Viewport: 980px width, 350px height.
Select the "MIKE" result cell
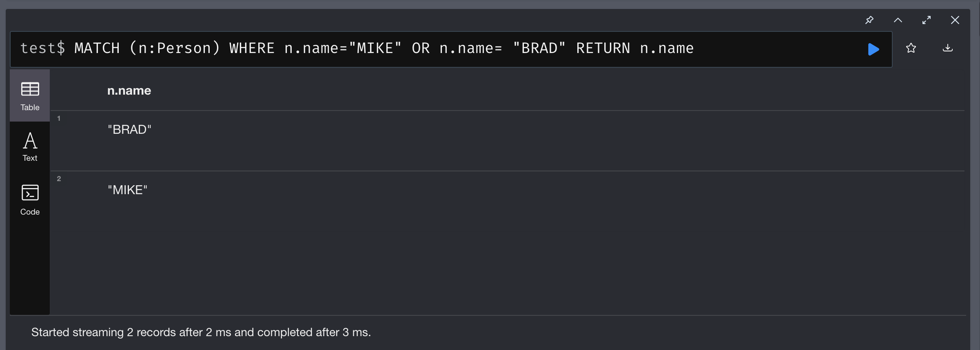pos(127,190)
